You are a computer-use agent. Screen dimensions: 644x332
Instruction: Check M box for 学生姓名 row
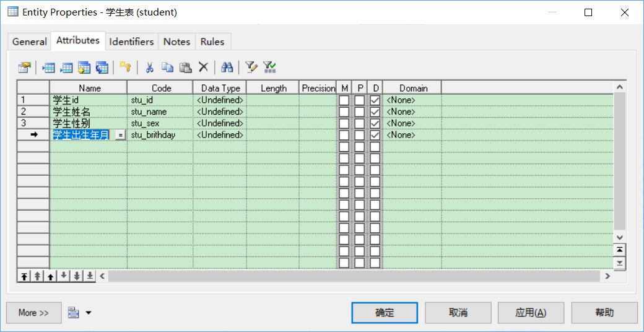point(344,111)
